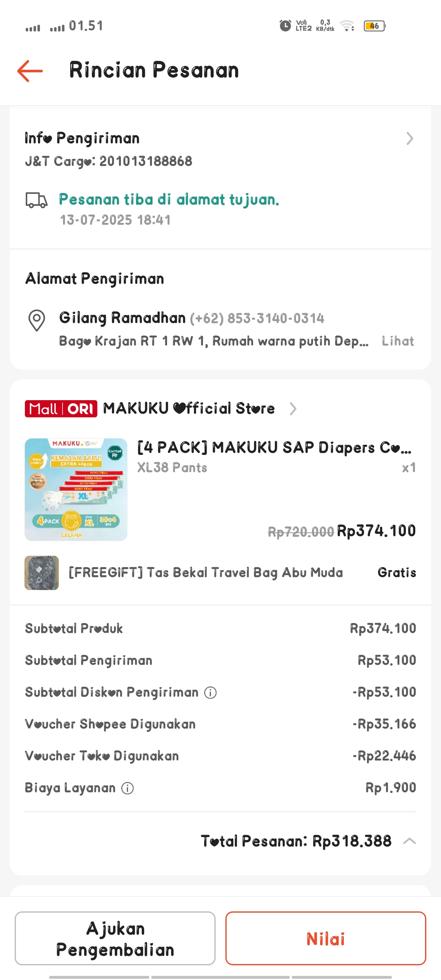
Task: Open the MAKUKU diapers product thumbnail
Action: [76, 490]
